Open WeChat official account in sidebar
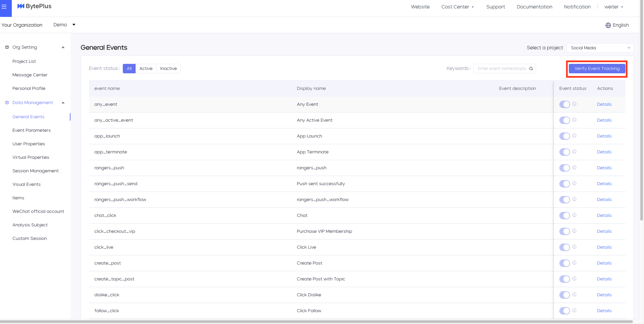Viewport: 644px width, 324px height. (x=38, y=211)
